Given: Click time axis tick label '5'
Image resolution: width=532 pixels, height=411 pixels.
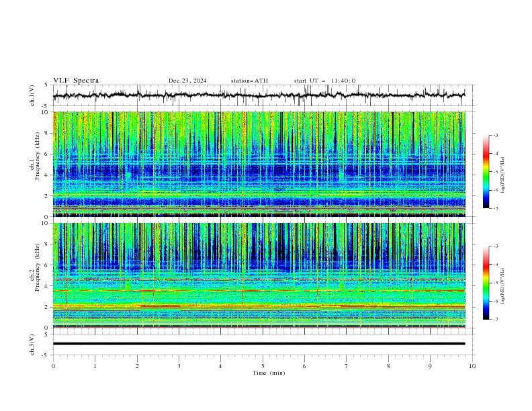Looking at the screenshot, I should click(263, 366).
